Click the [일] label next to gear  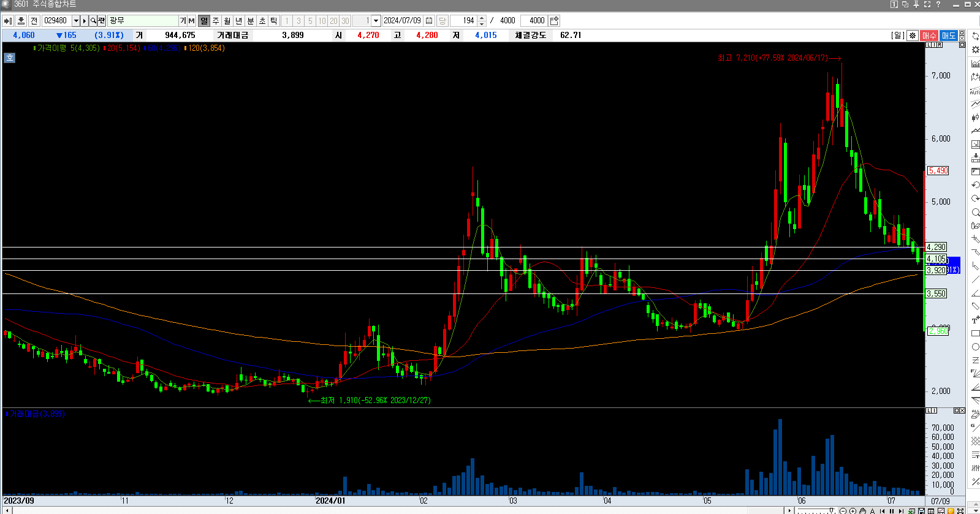(897, 36)
